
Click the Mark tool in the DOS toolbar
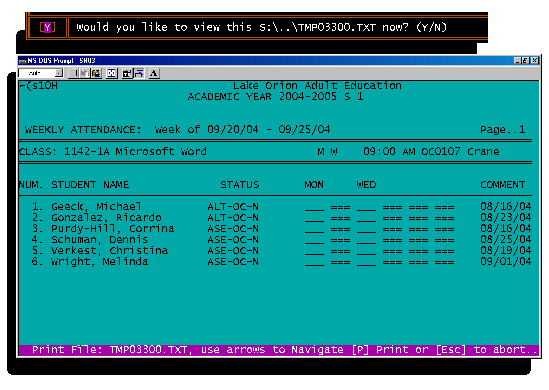[x=73, y=73]
